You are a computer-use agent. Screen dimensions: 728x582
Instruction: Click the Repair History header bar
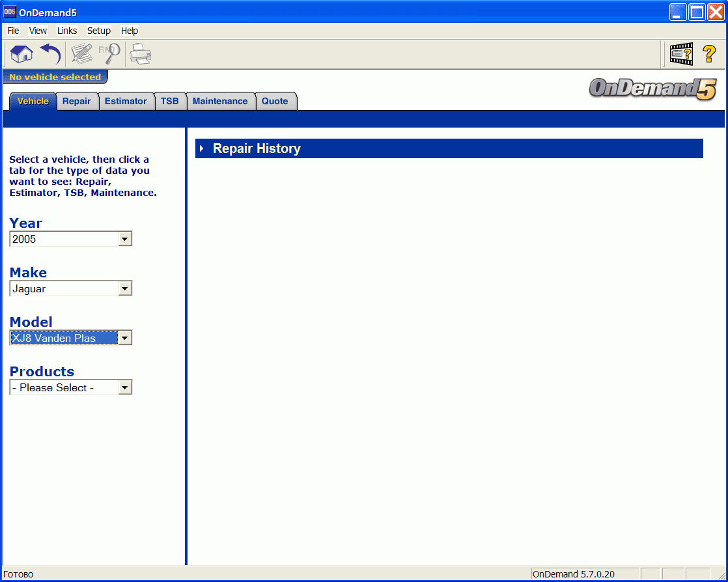449,148
